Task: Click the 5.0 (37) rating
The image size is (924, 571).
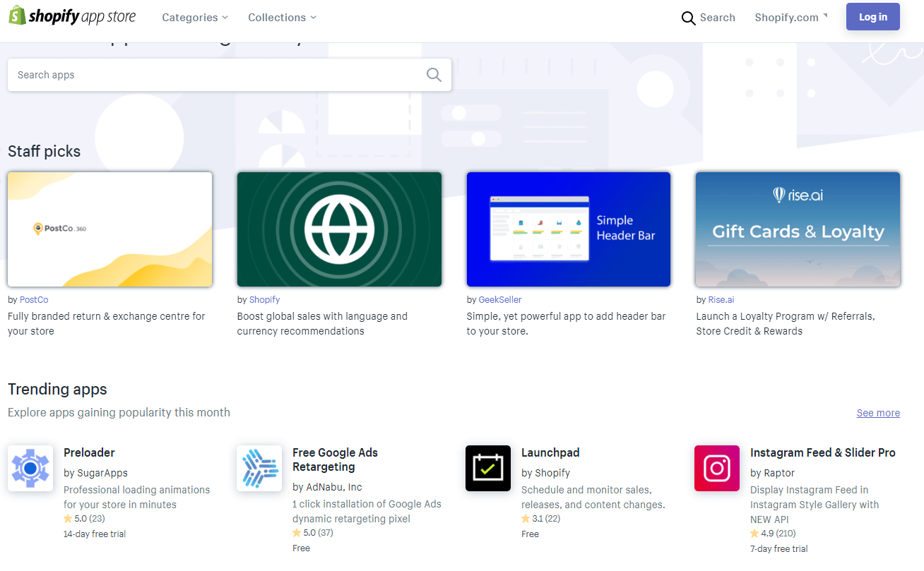Action: [313, 533]
